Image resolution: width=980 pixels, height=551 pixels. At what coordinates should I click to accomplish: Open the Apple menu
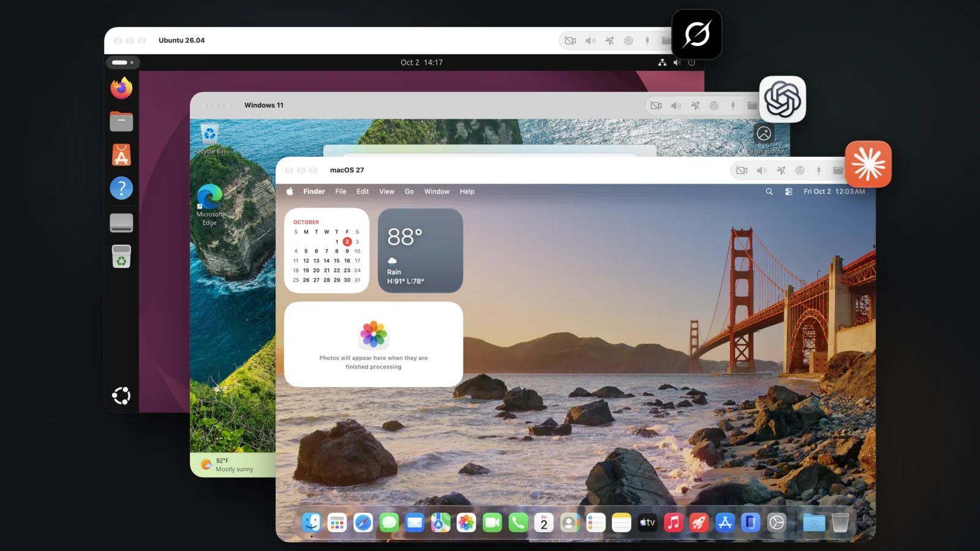[x=290, y=192]
